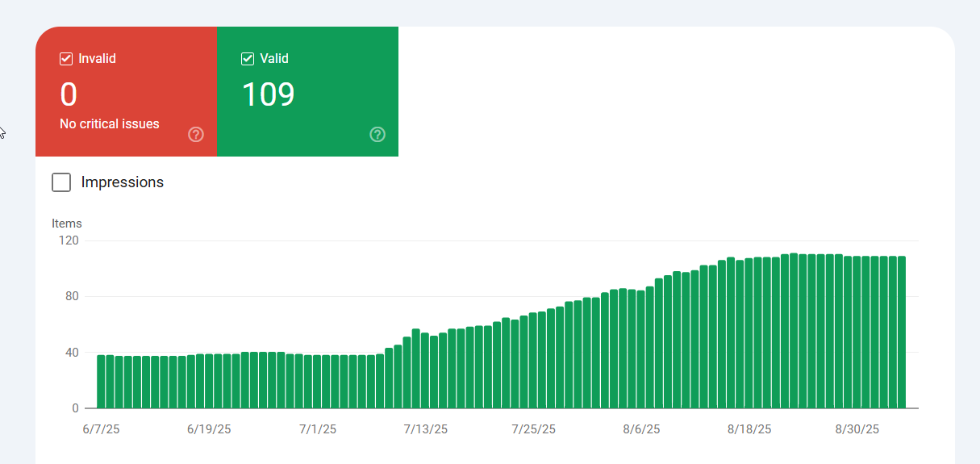
Task: Click the 'Valid' label text
Action: 274,59
